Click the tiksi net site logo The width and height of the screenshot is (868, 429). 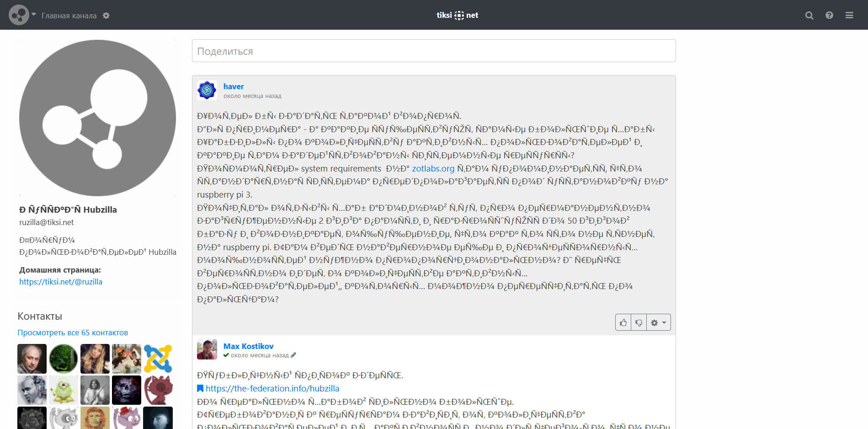click(x=457, y=15)
